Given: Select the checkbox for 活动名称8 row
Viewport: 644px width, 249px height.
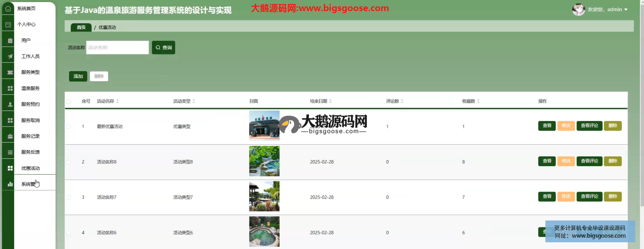Looking at the screenshot, I should tap(69, 162).
